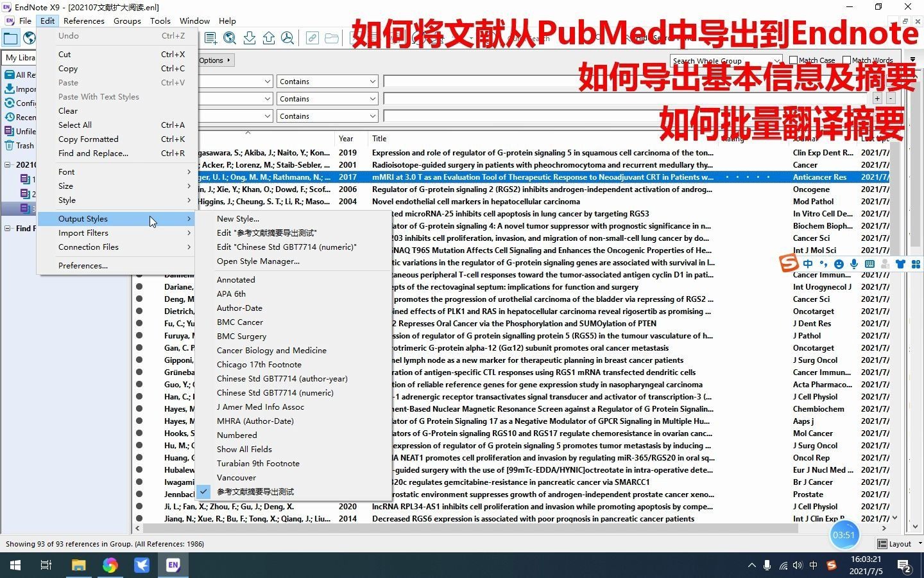Switch to Local Library Mode icon
The width and height of the screenshot is (924, 578).
pos(11,39)
